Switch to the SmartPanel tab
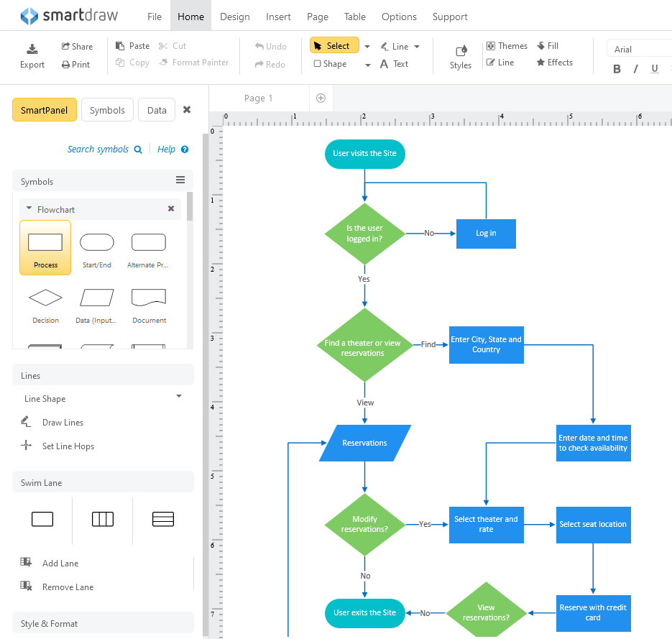This screenshot has height=639, width=672. click(45, 110)
